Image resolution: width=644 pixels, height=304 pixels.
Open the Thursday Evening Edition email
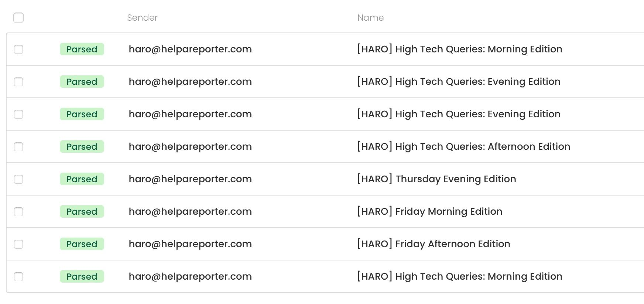click(x=436, y=179)
